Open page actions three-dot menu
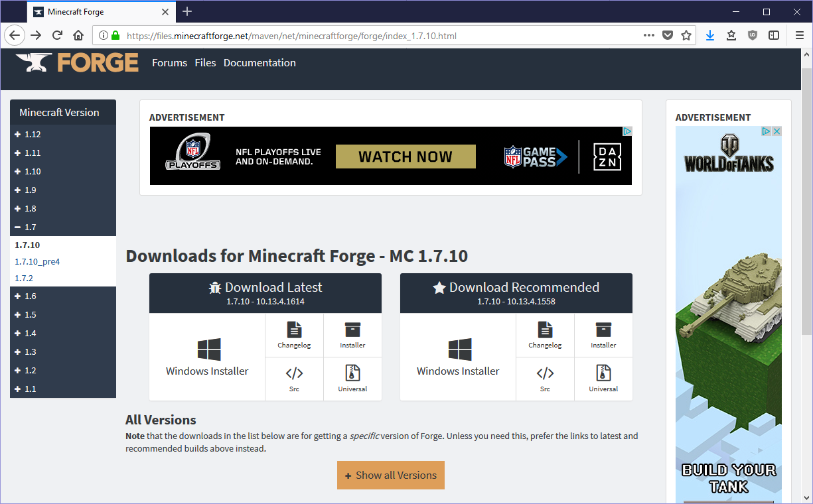The height and width of the screenshot is (504, 813). click(x=649, y=35)
